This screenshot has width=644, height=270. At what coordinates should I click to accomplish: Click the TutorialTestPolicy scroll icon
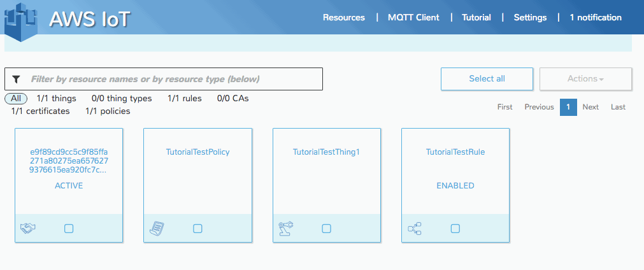[x=157, y=228]
